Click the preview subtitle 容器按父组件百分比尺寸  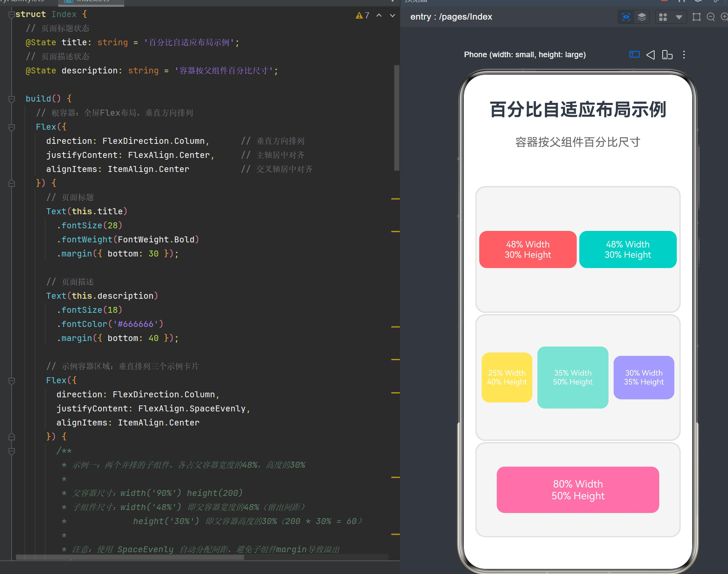coord(578,142)
